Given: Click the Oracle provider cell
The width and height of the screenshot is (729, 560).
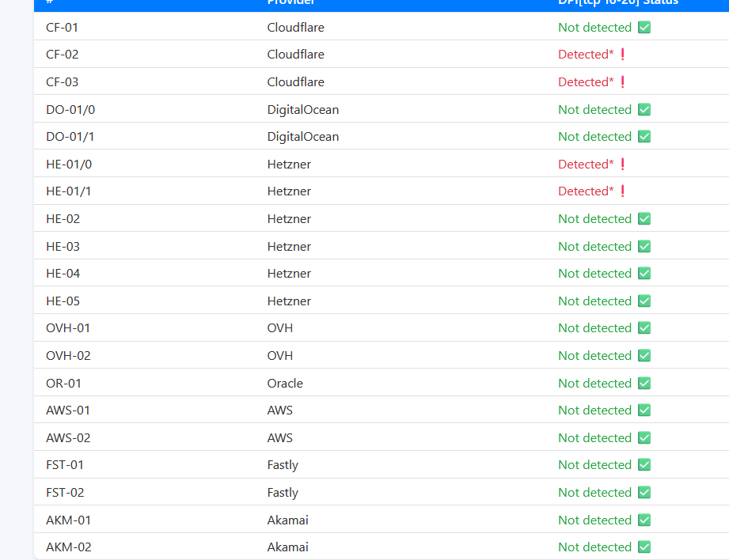Looking at the screenshot, I should pos(285,384).
